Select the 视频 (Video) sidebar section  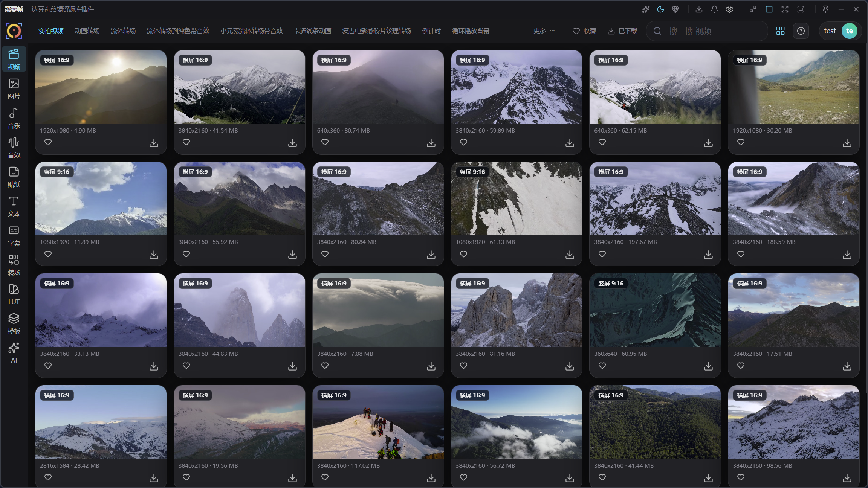14,59
